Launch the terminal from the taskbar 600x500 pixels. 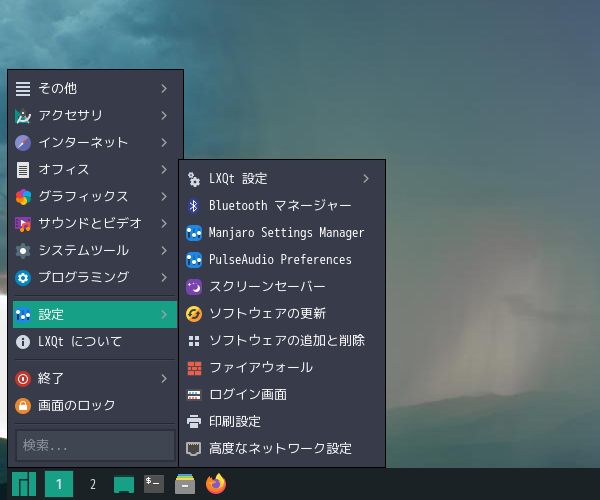click(154, 484)
